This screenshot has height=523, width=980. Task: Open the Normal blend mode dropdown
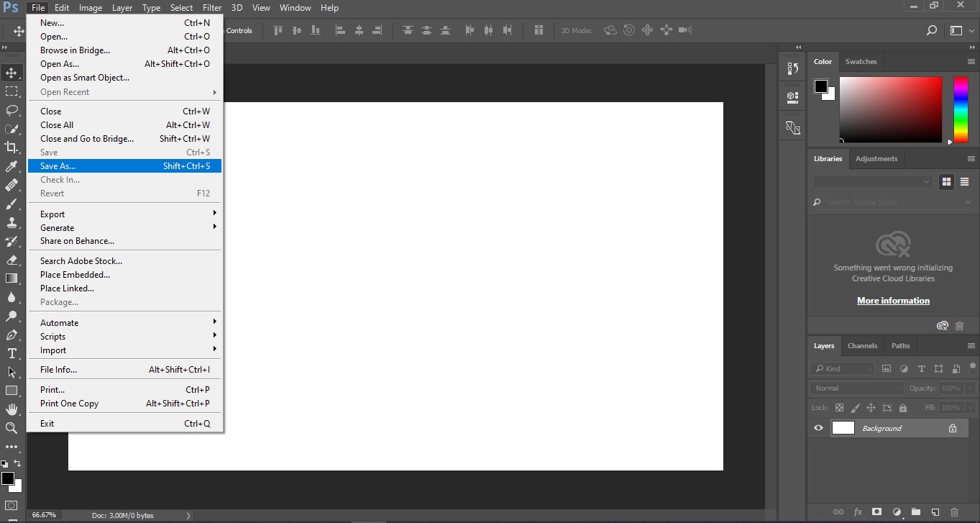[857, 388]
